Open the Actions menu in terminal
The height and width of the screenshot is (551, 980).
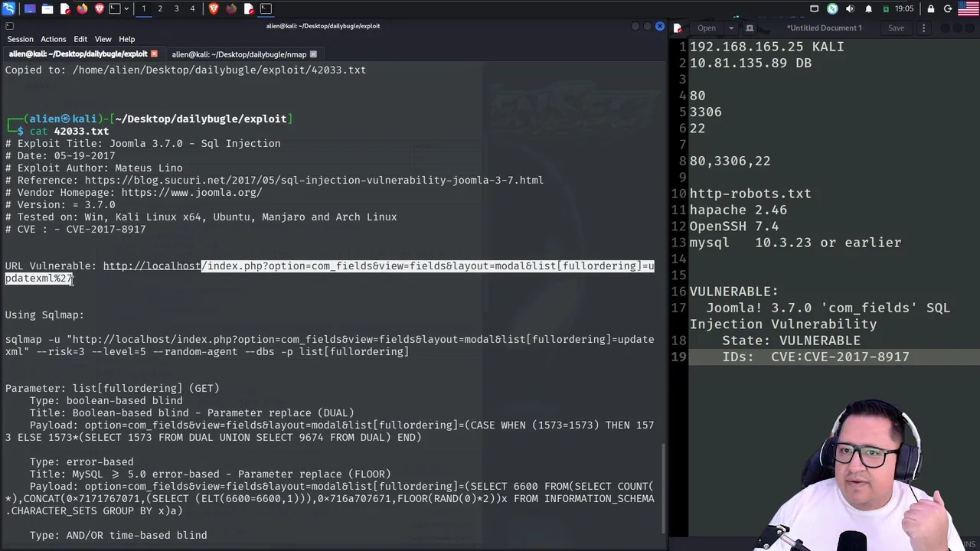pyautogui.click(x=54, y=39)
